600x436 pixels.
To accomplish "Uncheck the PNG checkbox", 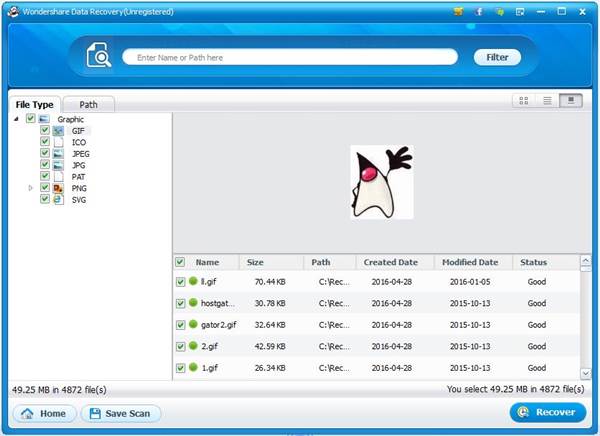I will [x=45, y=188].
